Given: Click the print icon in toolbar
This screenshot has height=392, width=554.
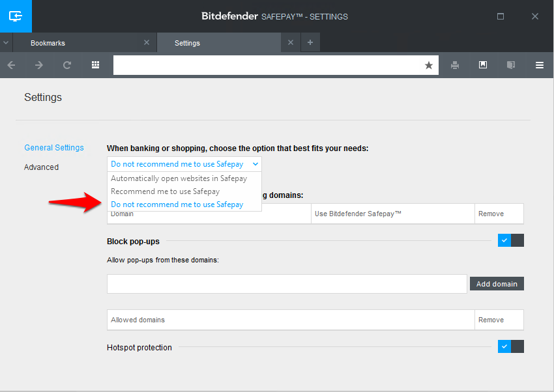Looking at the screenshot, I should tap(455, 65).
